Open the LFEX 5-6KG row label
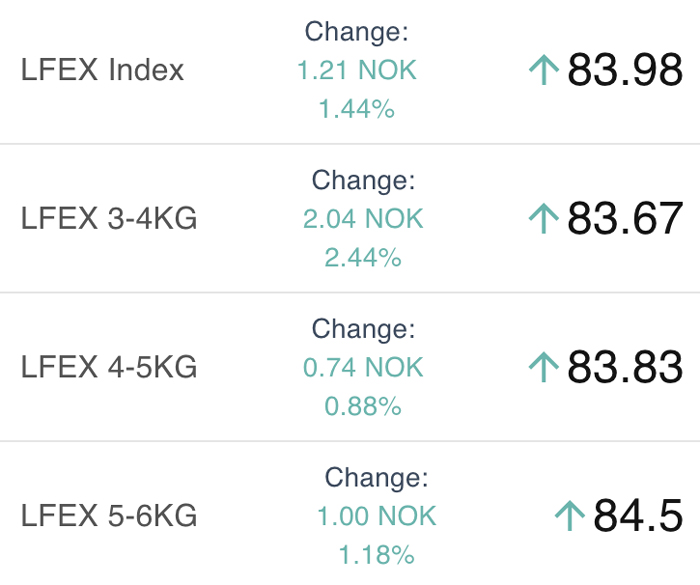The height and width of the screenshot is (585, 700). (109, 516)
